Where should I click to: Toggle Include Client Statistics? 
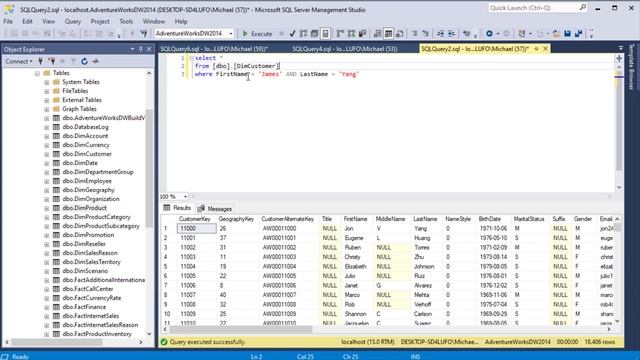pyautogui.click(x=362, y=34)
